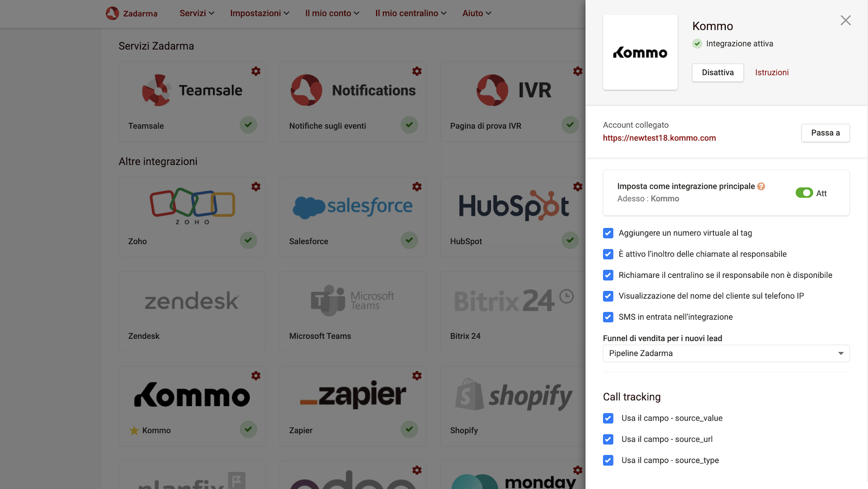Click the 'Altre integrazioni' heading
Viewport: 868px width, 489px height.
click(158, 162)
